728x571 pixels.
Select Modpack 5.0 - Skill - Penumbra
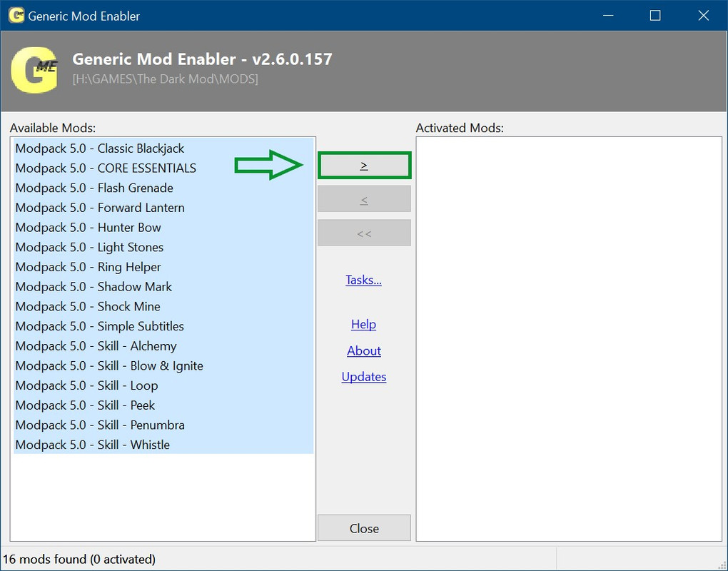click(163, 425)
